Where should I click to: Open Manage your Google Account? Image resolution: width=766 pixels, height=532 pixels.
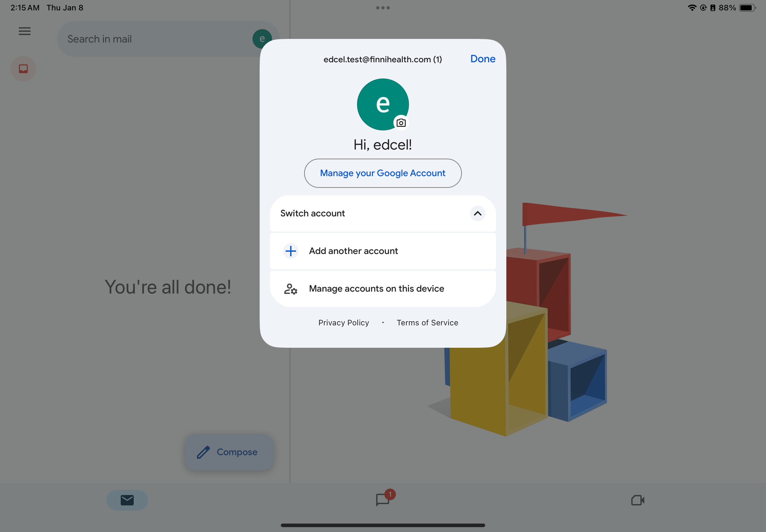tap(383, 173)
